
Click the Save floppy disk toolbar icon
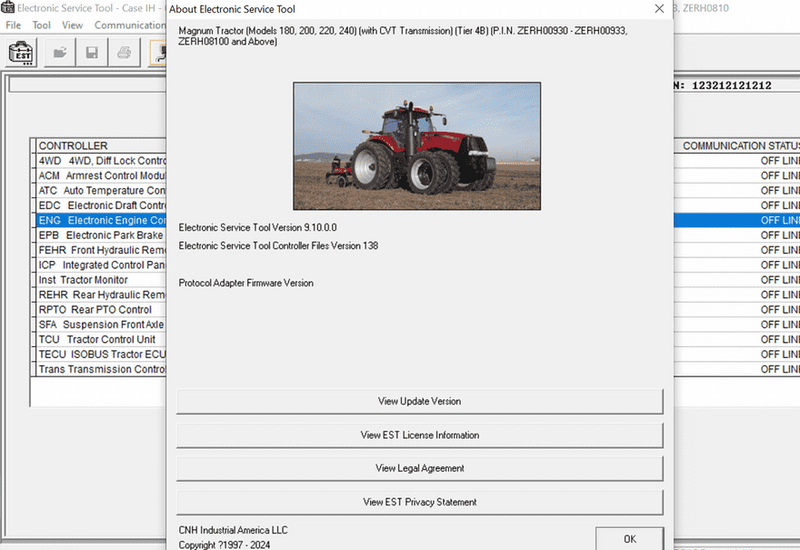coord(92,52)
